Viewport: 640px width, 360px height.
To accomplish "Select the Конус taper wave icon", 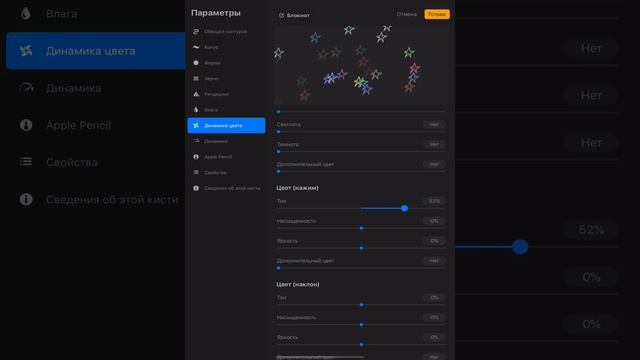I will (196, 47).
